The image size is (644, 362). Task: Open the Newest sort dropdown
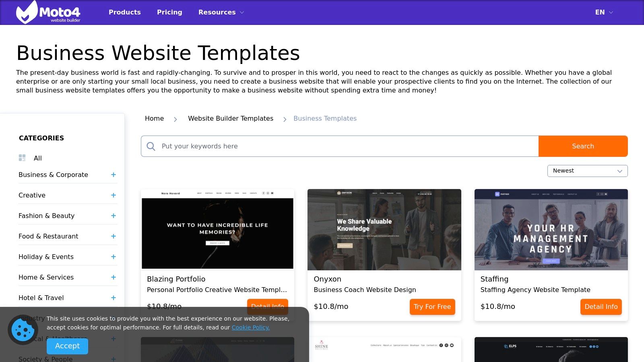[x=587, y=171]
